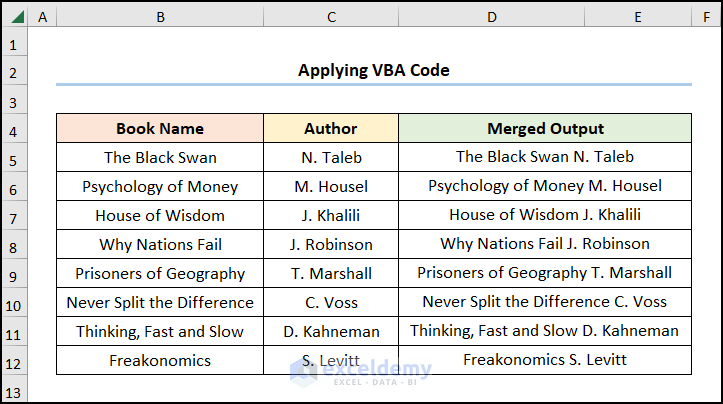Screen dimensions: 723x404
Task: Select the cell 'House of Wisdom J. Khalili'
Action: click(545, 216)
